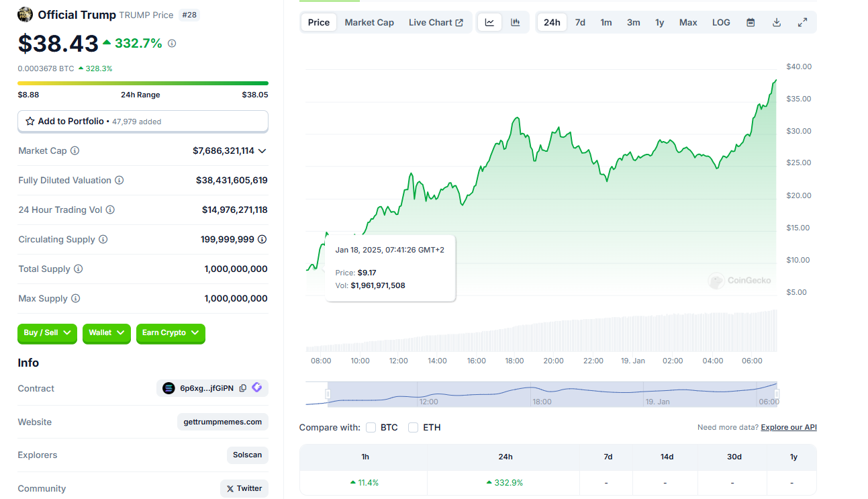Click the $14,976,271,118 trading volume value
Screen dimensions: 868x499
(235, 210)
